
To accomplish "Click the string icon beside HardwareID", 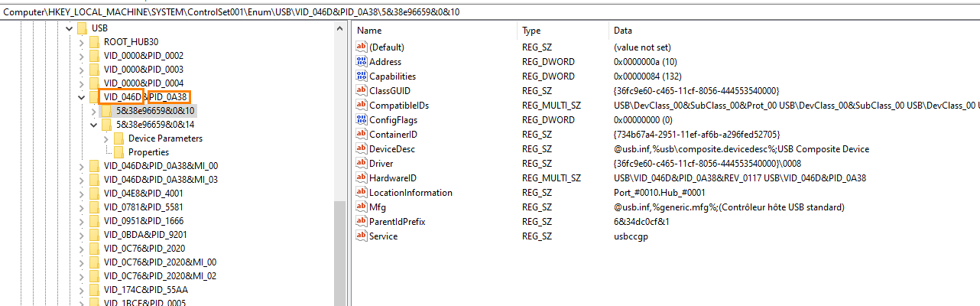I will point(362,178).
